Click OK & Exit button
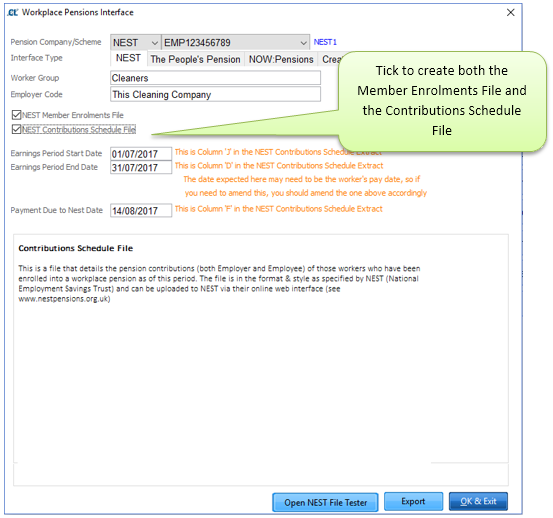 pyautogui.click(x=478, y=501)
